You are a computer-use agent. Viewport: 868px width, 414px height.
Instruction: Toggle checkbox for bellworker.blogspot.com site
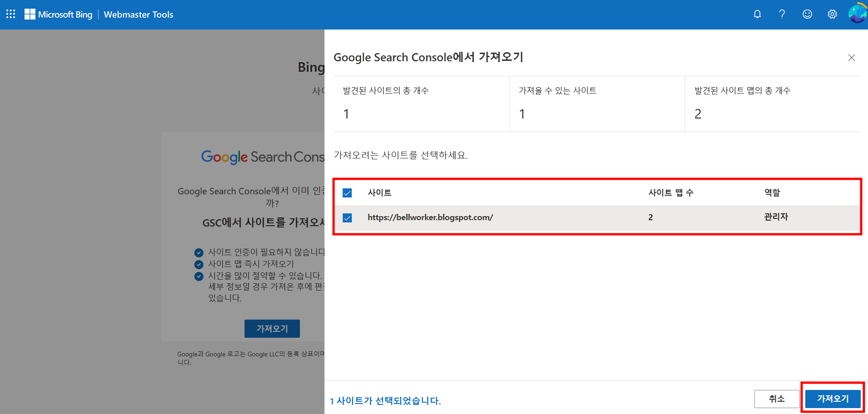[347, 218]
